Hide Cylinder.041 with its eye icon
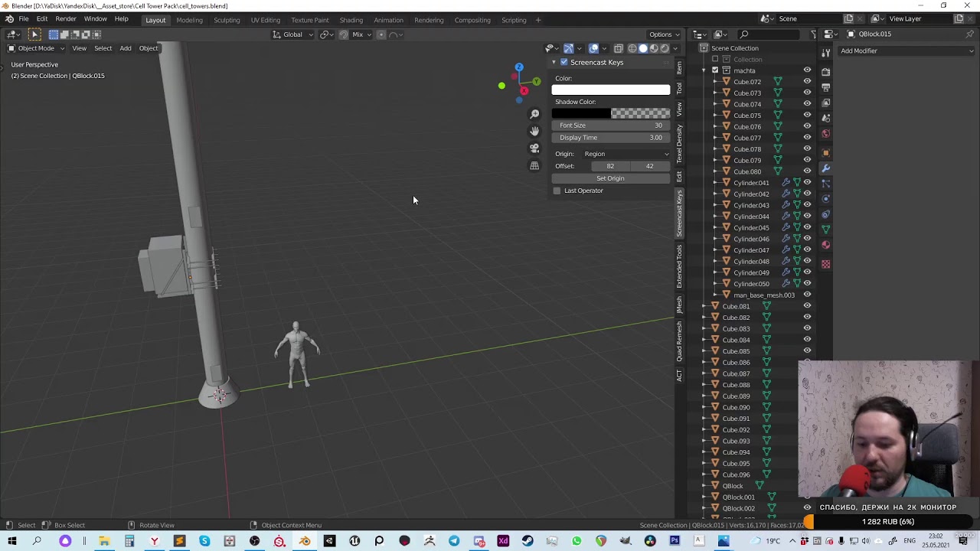Viewport: 980px width, 551px height. (x=807, y=182)
